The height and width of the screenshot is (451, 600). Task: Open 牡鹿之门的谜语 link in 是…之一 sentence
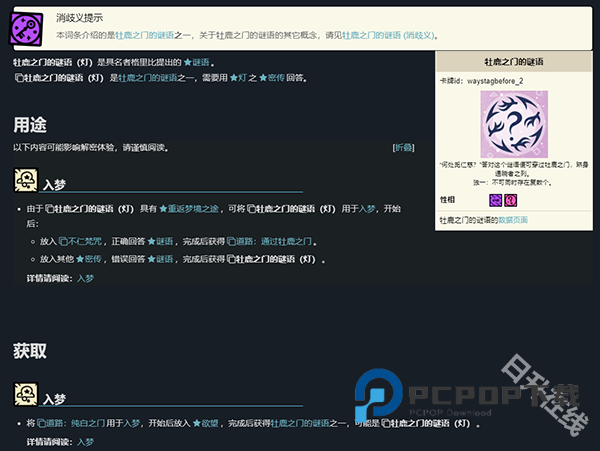point(148,78)
